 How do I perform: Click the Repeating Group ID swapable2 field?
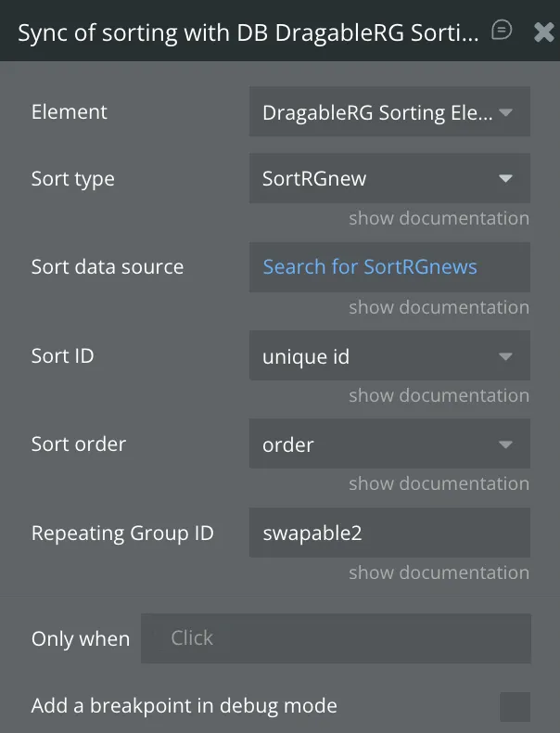tap(389, 534)
